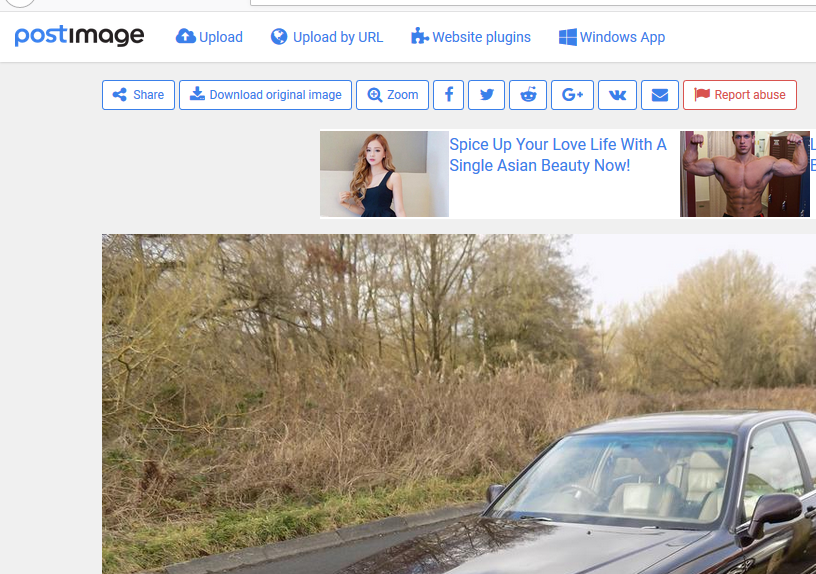The height and width of the screenshot is (574, 816).
Task: Open the postimage logo homepage
Action: (x=79, y=35)
